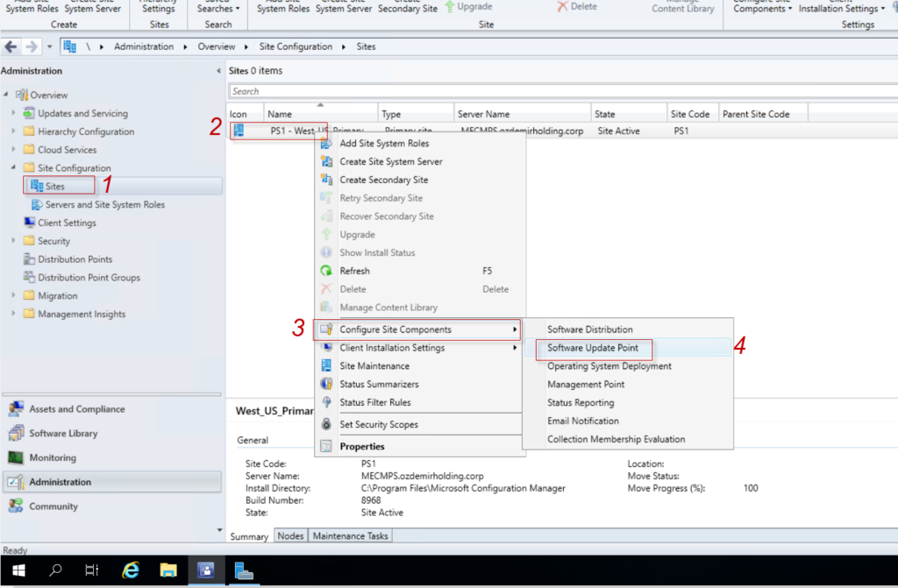The image size is (898, 588).
Task: Click the Software Library workspace icon
Action: pyautogui.click(x=16, y=434)
